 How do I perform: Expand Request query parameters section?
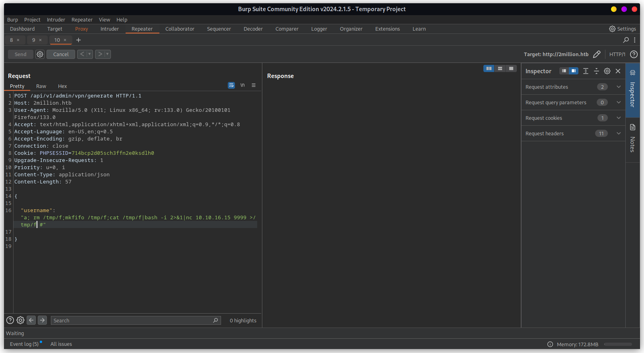pyautogui.click(x=573, y=102)
